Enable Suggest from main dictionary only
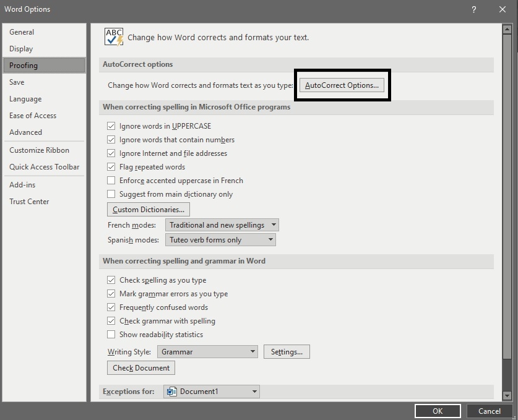This screenshot has height=420, width=518. point(111,194)
